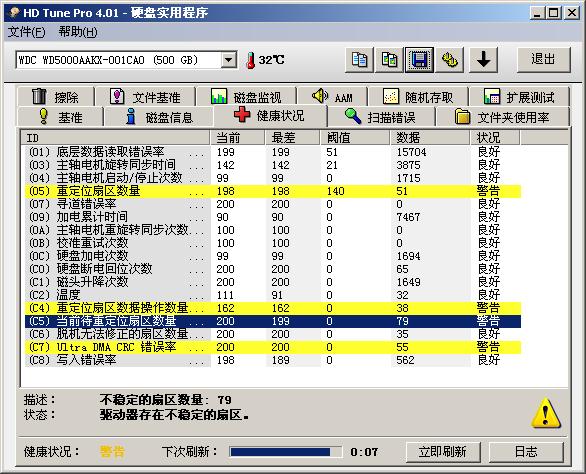Sort by the 状况 column header

coord(495,138)
